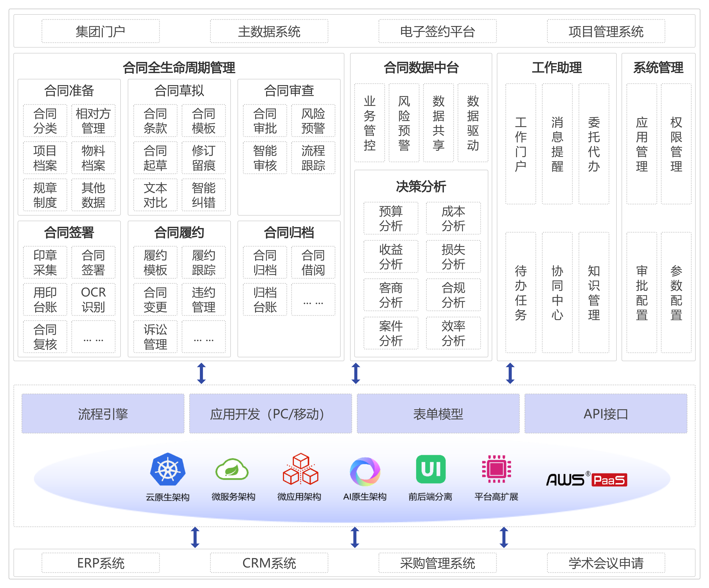Screen dimensions: 709x588
Task: Select the API接口 block
Action: [x=606, y=414]
